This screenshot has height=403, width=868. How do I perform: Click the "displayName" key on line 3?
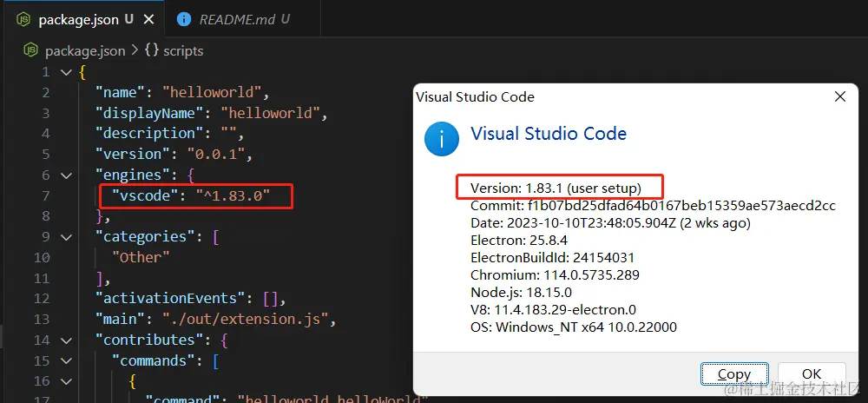[x=149, y=113]
